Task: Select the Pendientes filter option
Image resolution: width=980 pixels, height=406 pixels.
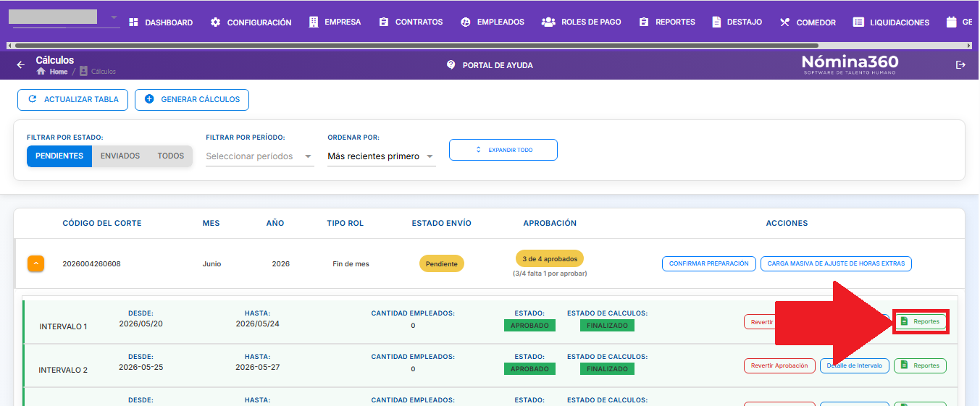Action: 59,156
